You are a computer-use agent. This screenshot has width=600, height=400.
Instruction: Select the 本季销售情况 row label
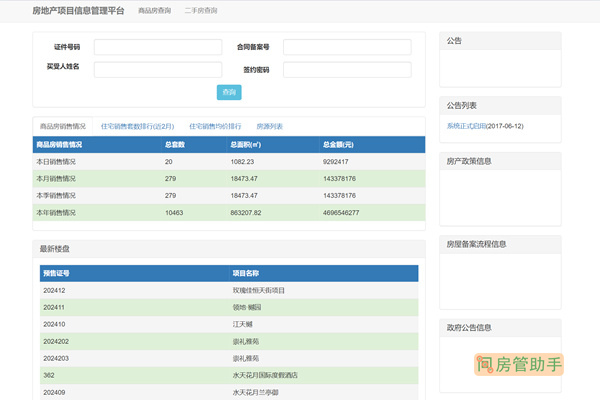pyautogui.click(x=56, y=196)
